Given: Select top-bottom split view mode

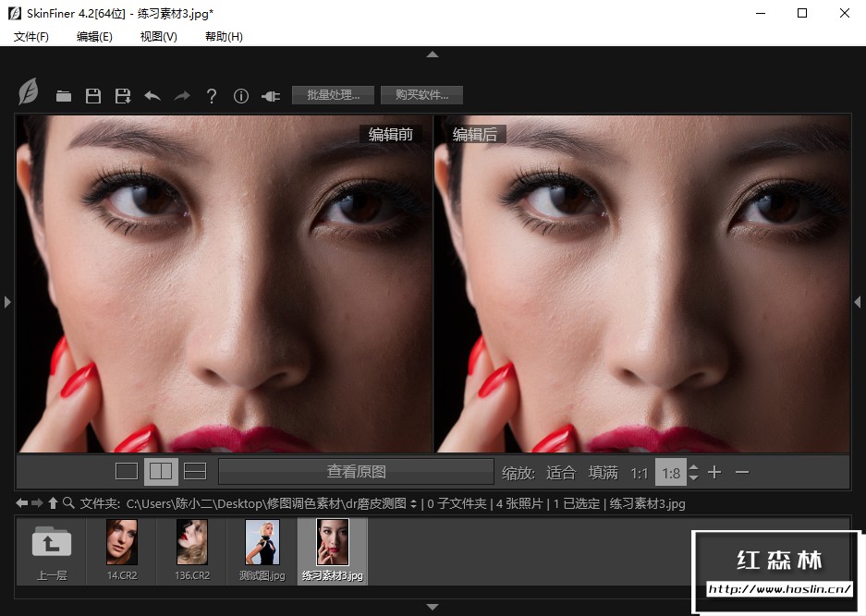Looking at the screenshot, I should (x=195, y=471).
